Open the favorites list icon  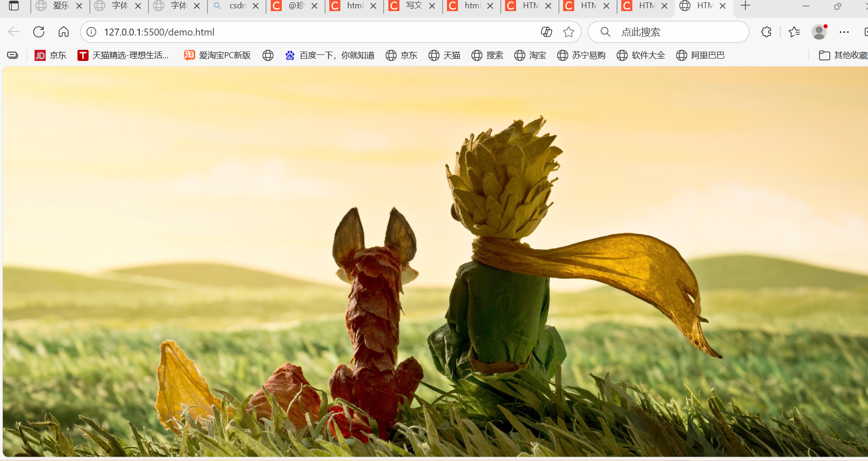click(794, 32)
